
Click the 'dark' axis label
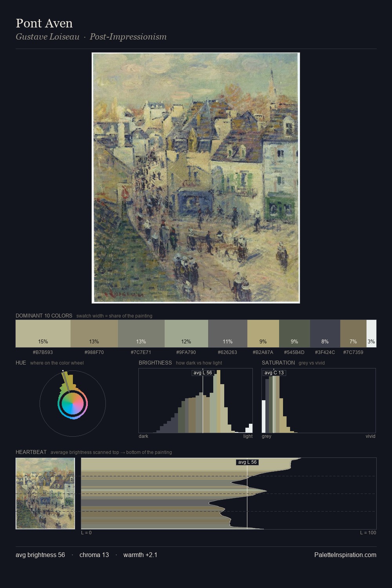click(143, 436)
